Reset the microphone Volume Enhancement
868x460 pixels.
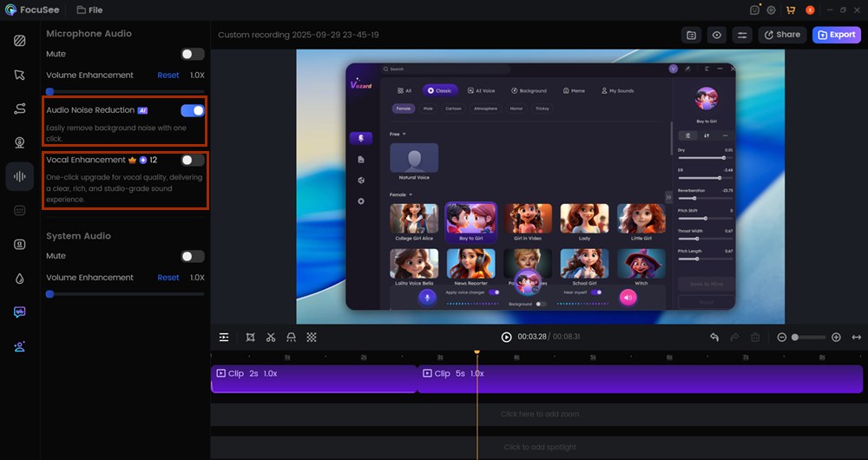(x=168, y=76)
